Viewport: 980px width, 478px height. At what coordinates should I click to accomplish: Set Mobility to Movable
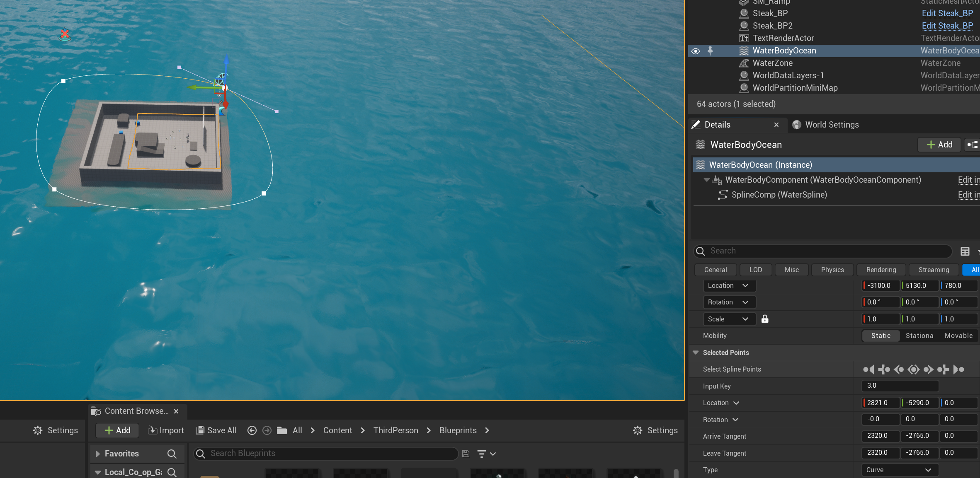pyautogui.click(x=958, y=336)
